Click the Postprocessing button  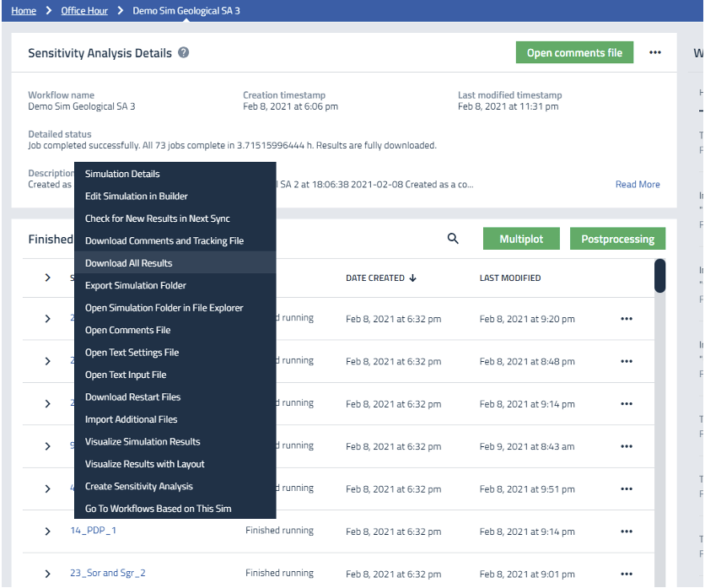pyautogui.click(x=617, y=239)
